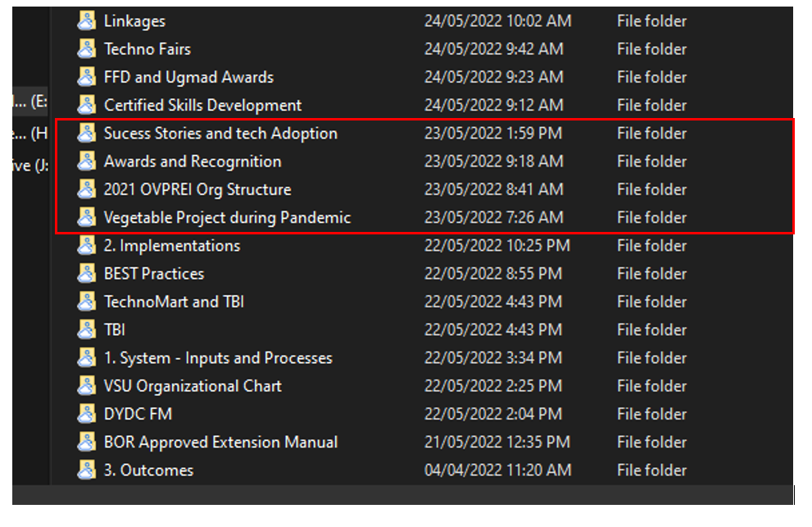Click the TechnoMart and TBI folder name
The width and height of the screenshot is (812, 527).
pyautogui.click(x=174, y=302)
